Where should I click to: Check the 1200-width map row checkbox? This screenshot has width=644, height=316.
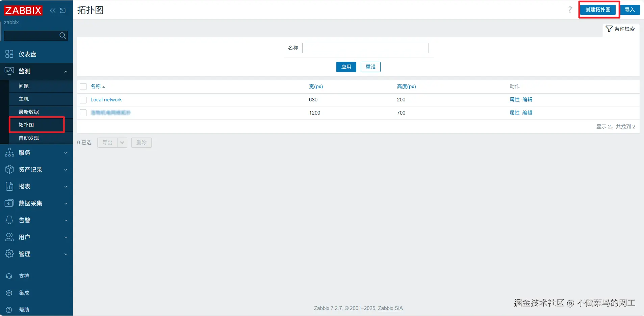point(83,113)
